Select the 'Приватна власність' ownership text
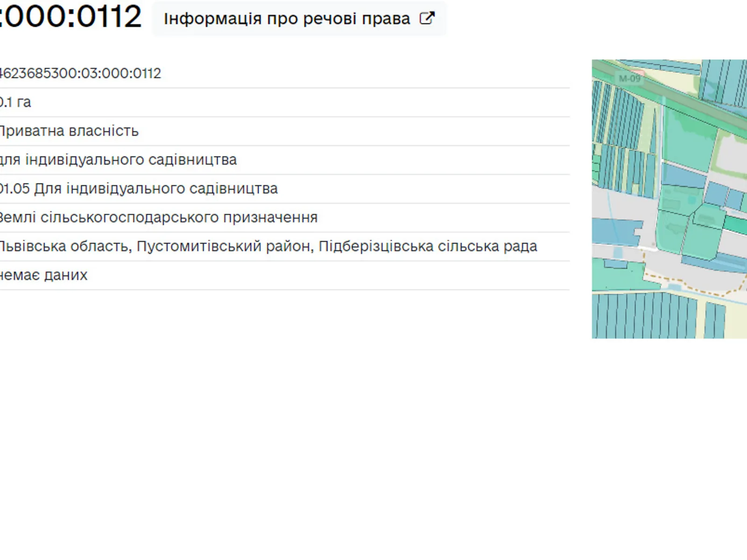Viewport: 747px width, 560px height. point(69,131)
